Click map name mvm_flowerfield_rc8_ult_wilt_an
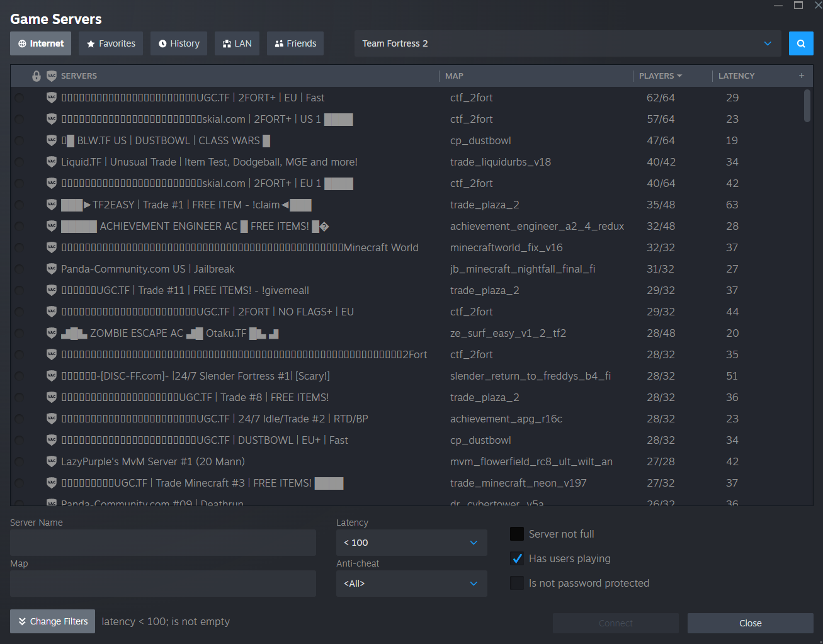This screenshot has width=823, height=644. pos(531,461)
